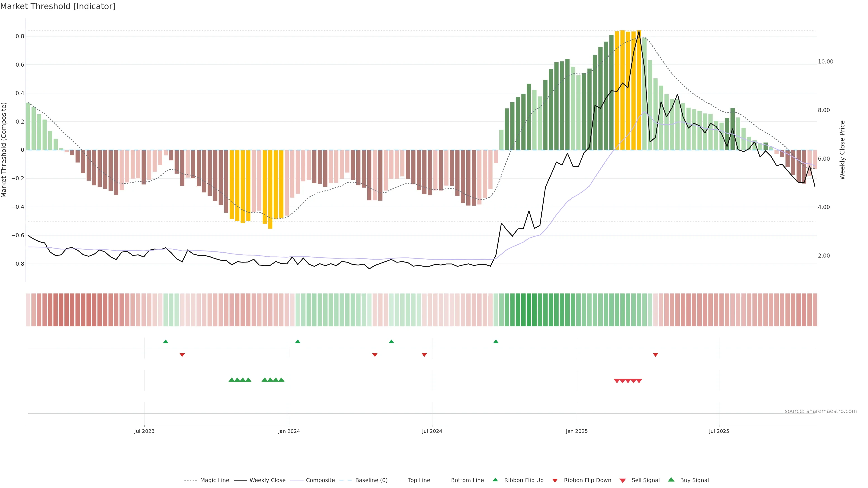Click the Ribbon Flip Up legend triangle
The height and width of the screenshot is (488, 868).
495,480
